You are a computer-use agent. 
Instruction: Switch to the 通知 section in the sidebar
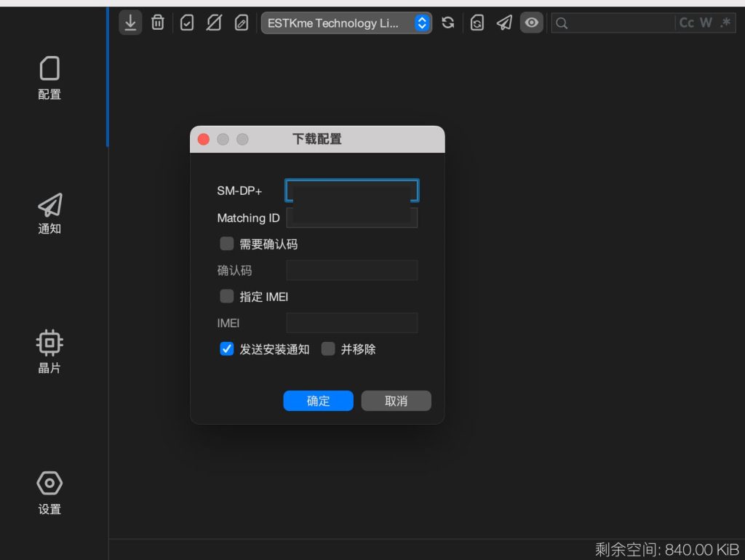tap(49, 213)
